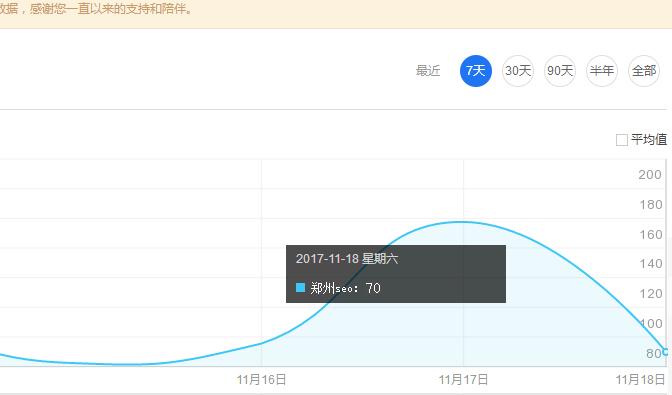The height and width of the screenshot is (395, 672).
Task: Click the curve point at 11月16日 gridline
Action: [x=261, y=343]
